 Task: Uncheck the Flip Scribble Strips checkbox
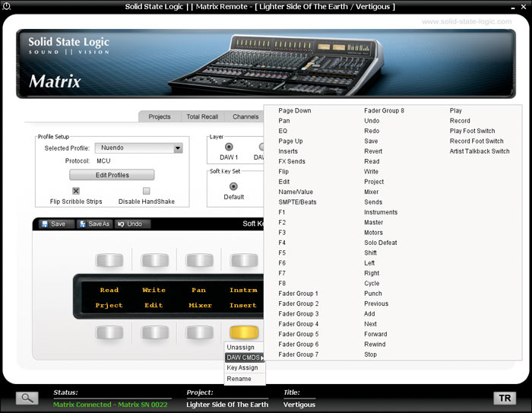(76, 191)
